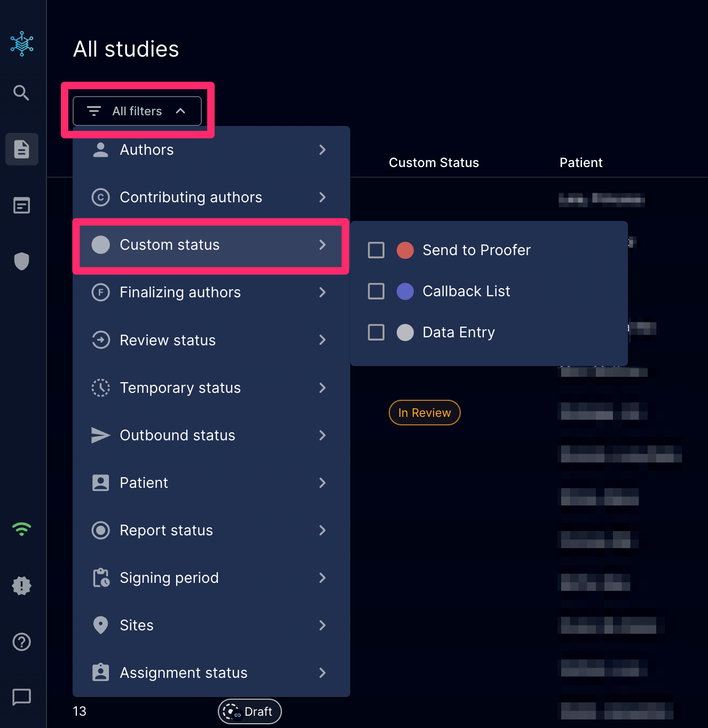
Task: Open the studies document icon in sidebar
Action: coord(22,149)
